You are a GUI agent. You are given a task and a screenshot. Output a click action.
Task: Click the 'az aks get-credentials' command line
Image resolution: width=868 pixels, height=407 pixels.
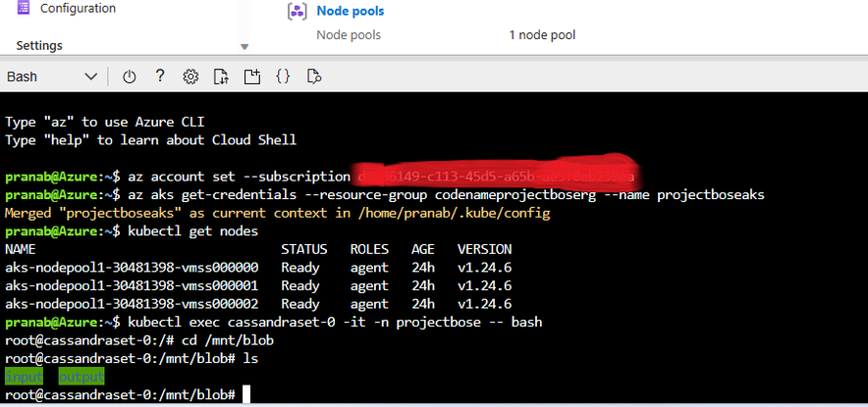pyautogui.click(x=446, y=194)
